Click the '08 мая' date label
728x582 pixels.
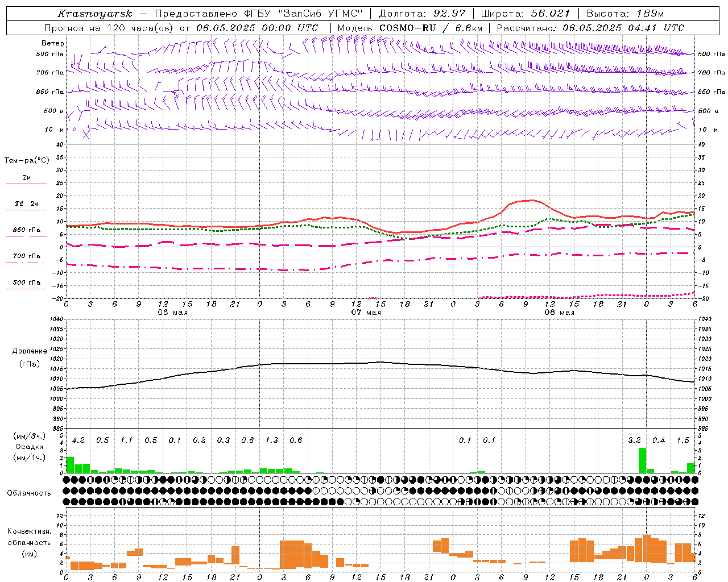click(x=559, y=313)
